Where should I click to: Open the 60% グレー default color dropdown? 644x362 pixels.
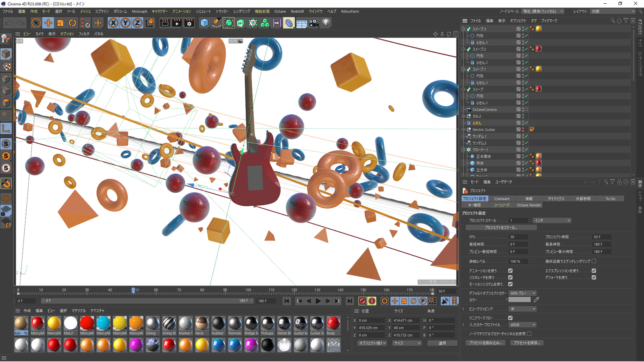(522, 293)
